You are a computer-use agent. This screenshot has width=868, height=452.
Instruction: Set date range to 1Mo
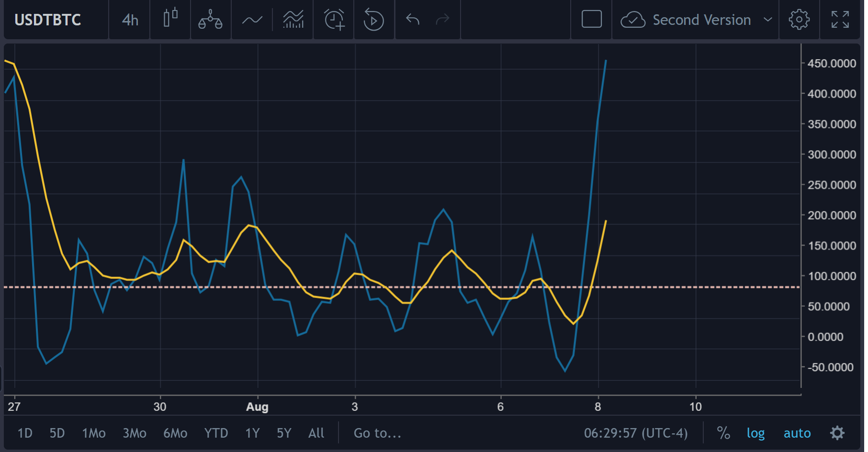coord(94,433)
